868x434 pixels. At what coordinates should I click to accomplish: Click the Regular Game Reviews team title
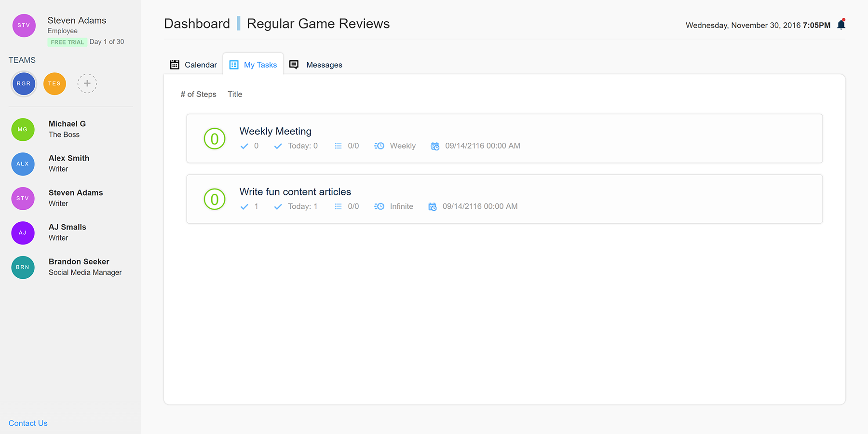pyautogui.click(x=318, y=24)
